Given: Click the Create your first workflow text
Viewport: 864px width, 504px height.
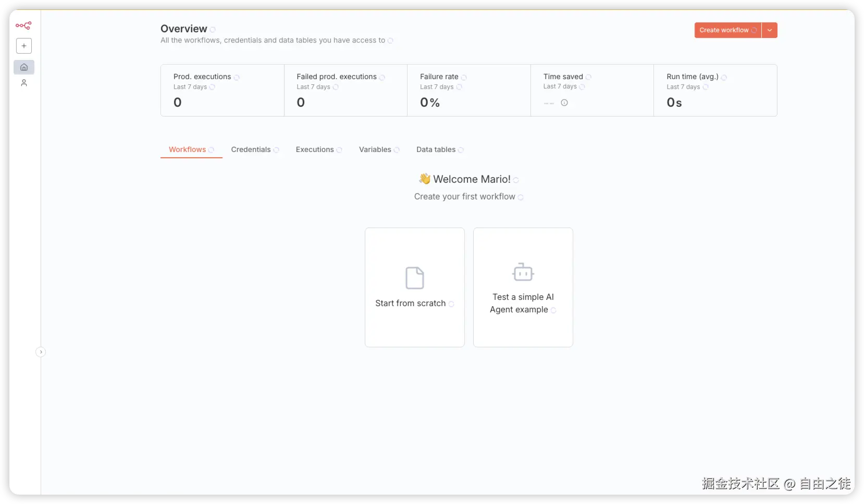Looking at the screenshot, I should point(465,196).
